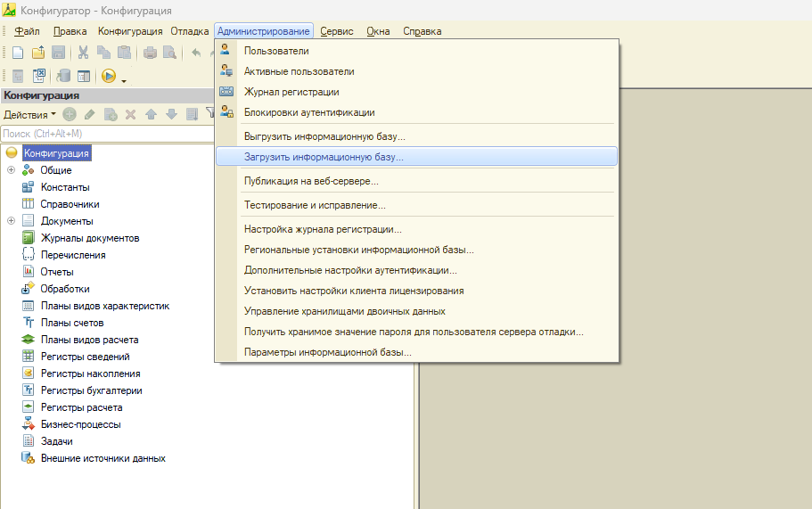This screenshot has width=812, height=509.
Task: Select Загрузить информационную базу...
Action: click(x=416, y=156)
